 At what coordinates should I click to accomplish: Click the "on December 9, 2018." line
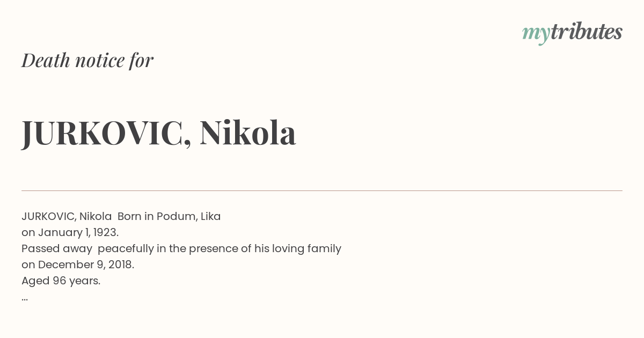point(78,265)
